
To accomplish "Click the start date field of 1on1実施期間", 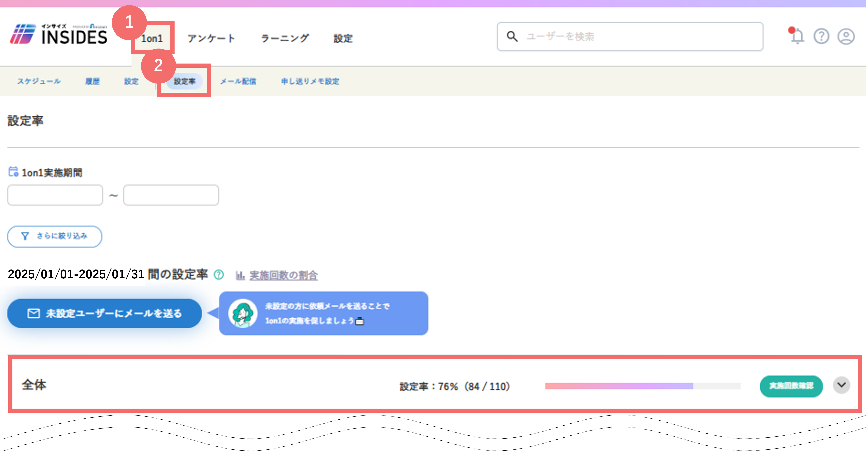I will pos(55,195).
